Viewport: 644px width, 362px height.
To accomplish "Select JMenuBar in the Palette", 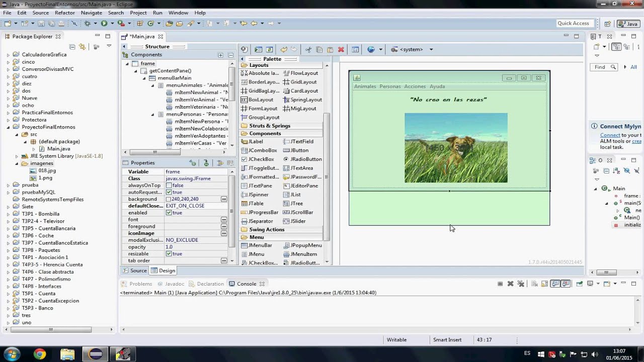I will (257, 245).
